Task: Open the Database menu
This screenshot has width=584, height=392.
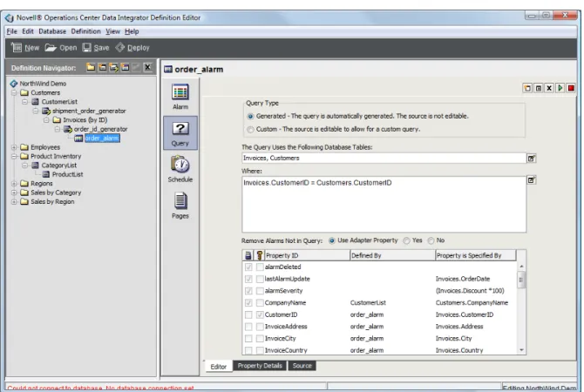Action: click(52, 31)
